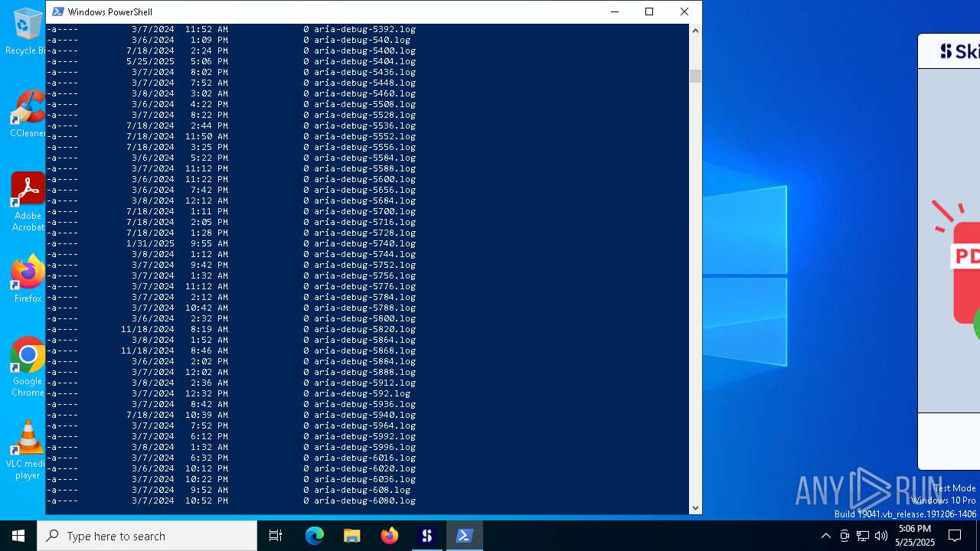Click the PowerShell scroll-up arrow
Viewport: 980px width, 551px height.
click(695, 31)
